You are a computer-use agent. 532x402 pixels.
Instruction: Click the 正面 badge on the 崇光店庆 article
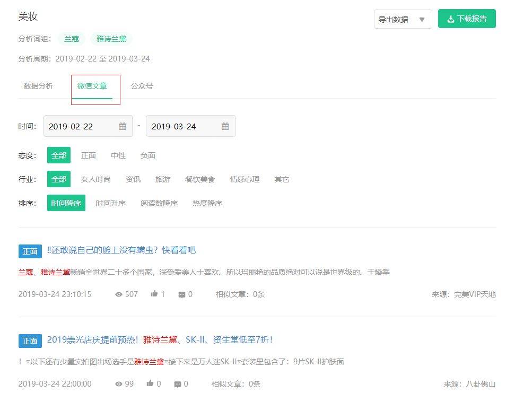tap(30, 341)
